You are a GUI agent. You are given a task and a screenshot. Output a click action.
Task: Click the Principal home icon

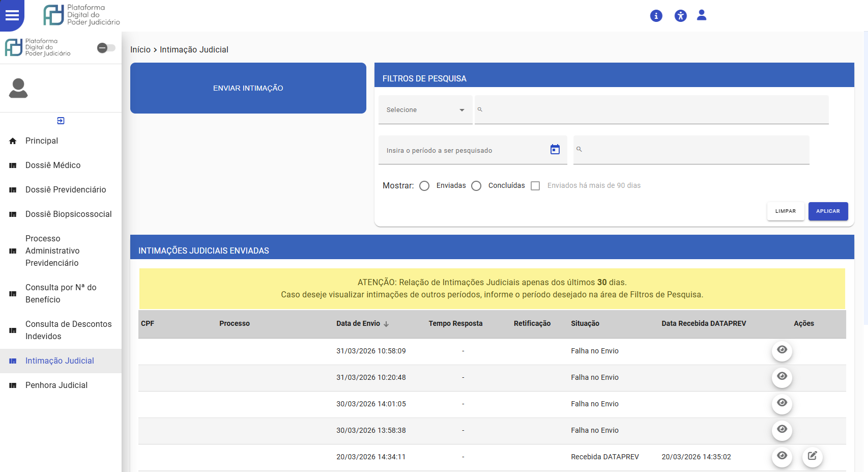(x=13, y=141)
